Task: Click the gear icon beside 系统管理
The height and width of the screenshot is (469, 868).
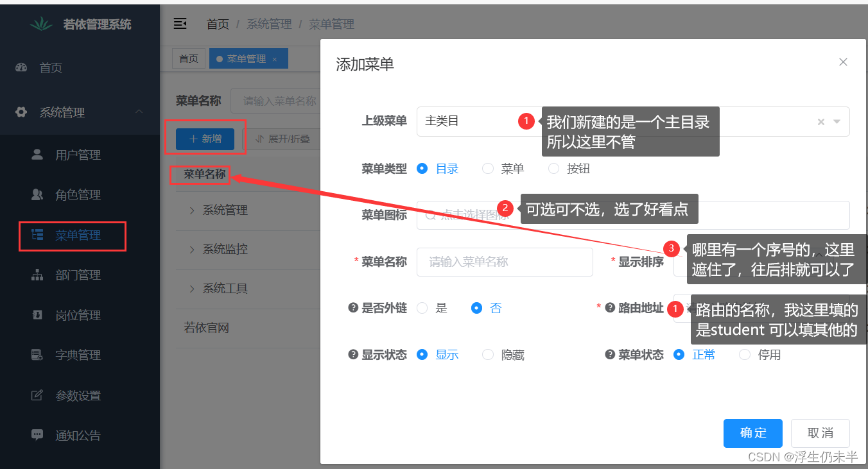Action: point(21,112)
